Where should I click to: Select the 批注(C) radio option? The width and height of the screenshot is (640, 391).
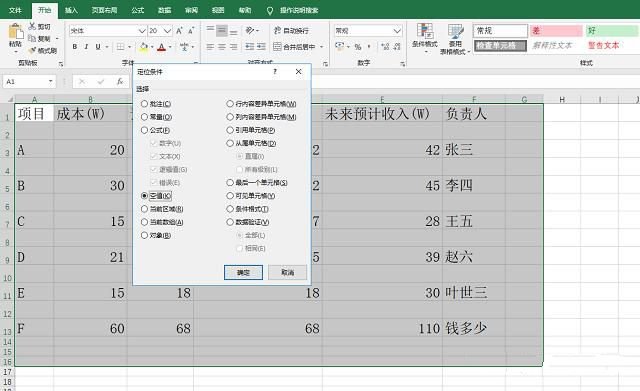[144, 104]
